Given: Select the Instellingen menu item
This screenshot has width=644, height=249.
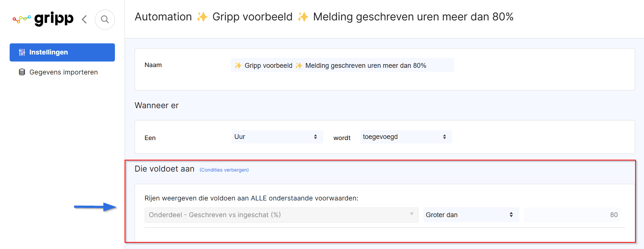Looking at the screenshot, I should click(x=62, y=52).
